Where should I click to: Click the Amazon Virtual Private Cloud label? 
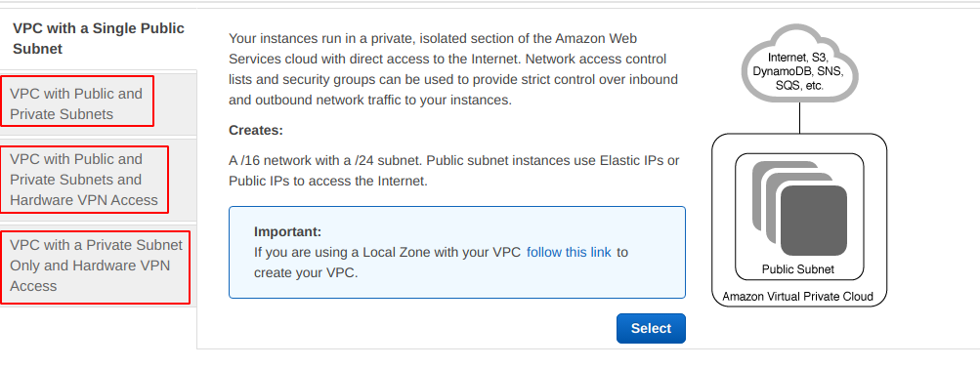[x=797, y=296]
